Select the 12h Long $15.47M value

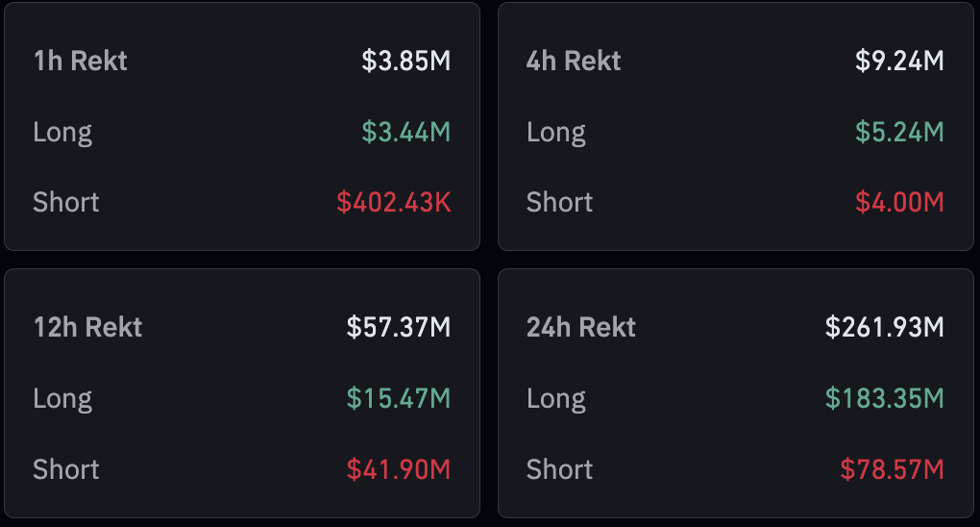pos(398,398)
